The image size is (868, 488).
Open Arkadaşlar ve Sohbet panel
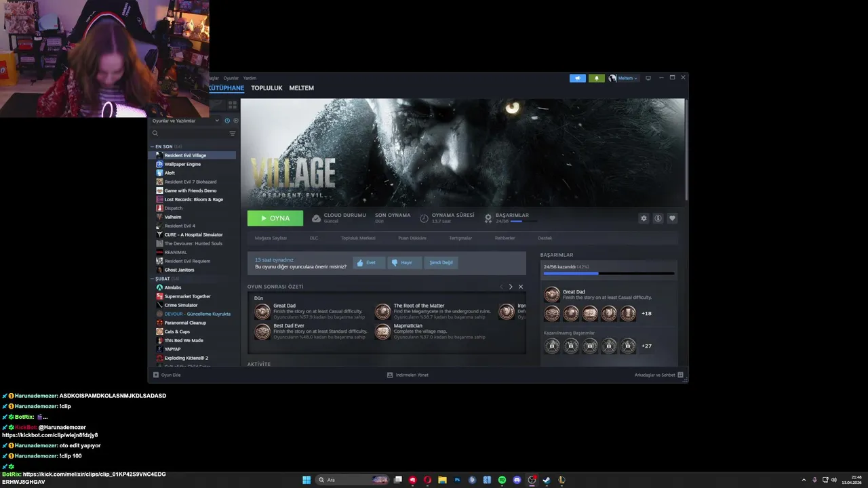[x=658, y=375]
